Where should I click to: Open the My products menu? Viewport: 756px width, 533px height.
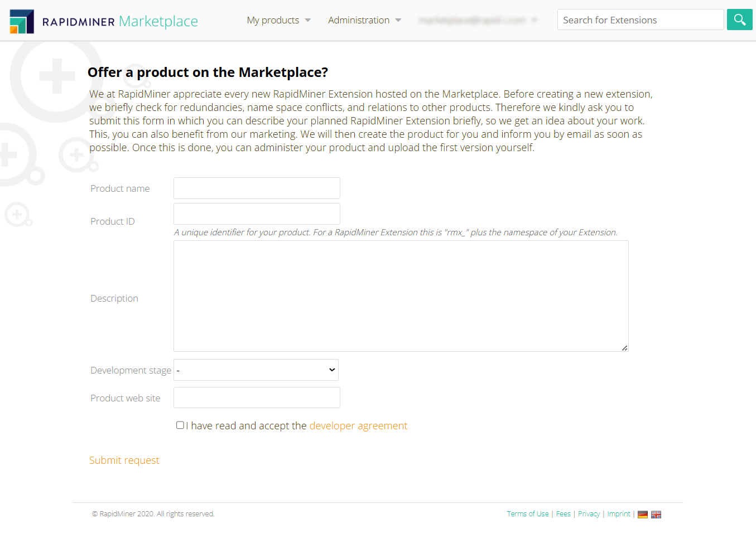[x=273, y=20]
